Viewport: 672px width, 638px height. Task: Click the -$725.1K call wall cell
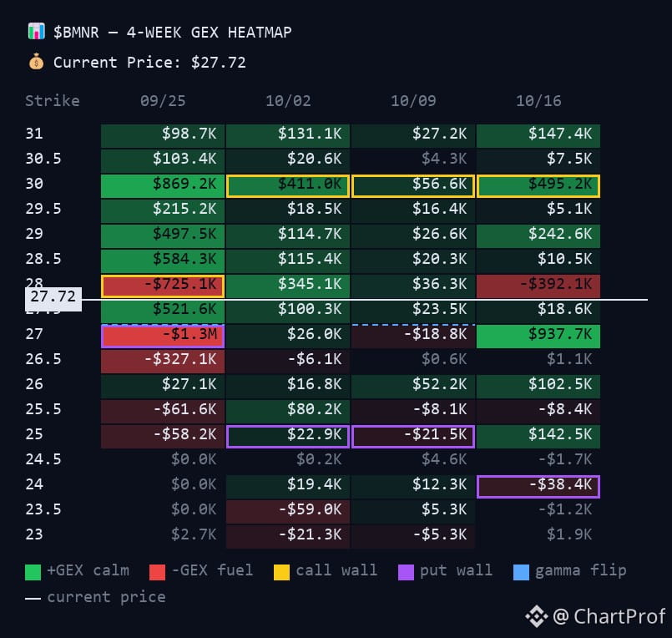[163, 286]
